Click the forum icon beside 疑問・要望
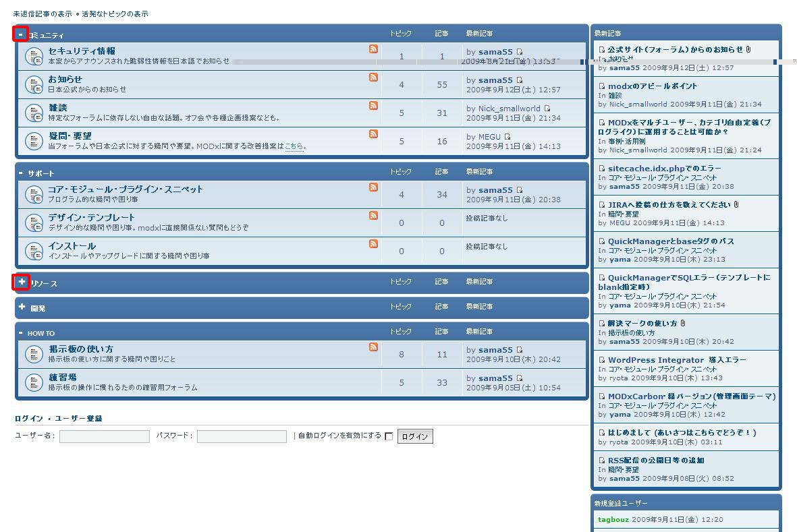797x532 pixels. tap(34, 141)
